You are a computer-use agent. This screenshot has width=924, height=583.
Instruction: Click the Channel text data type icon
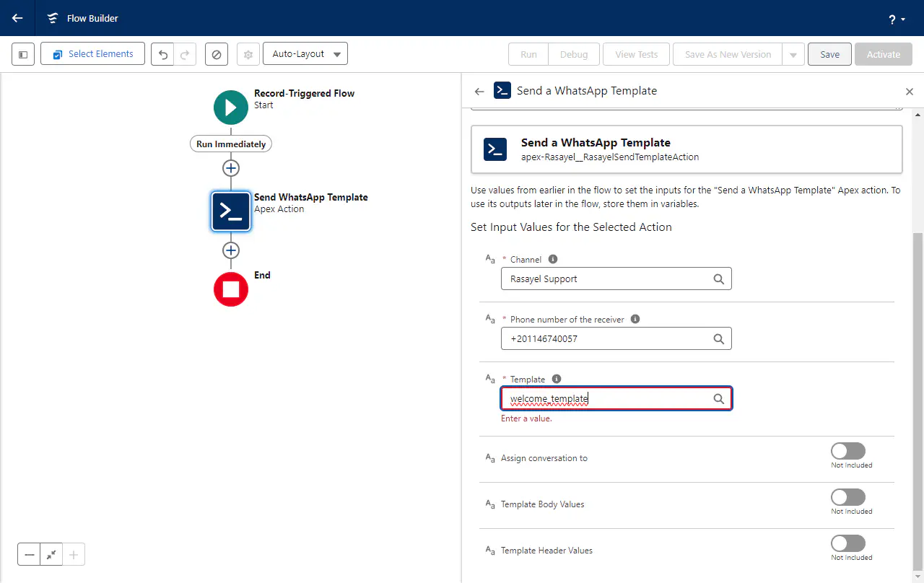489,259
